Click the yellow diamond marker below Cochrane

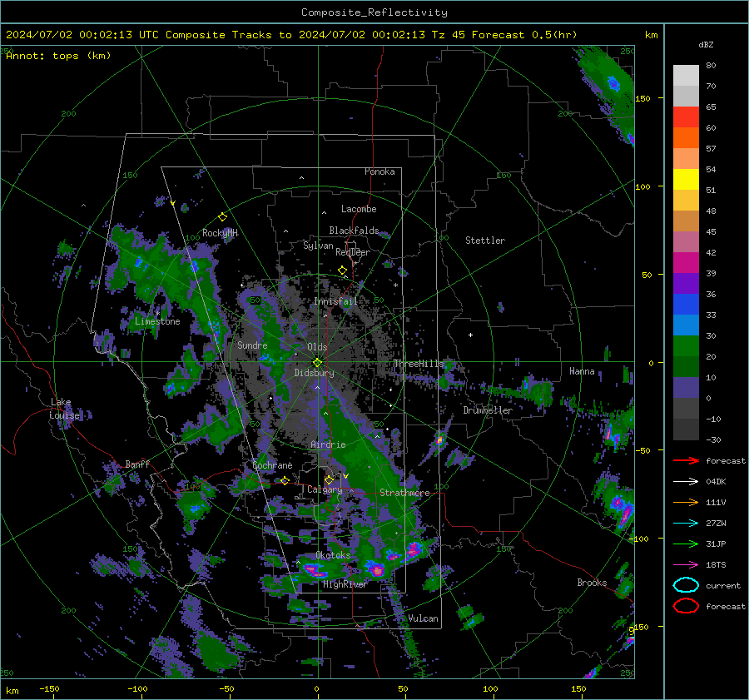tap(285, 480)
